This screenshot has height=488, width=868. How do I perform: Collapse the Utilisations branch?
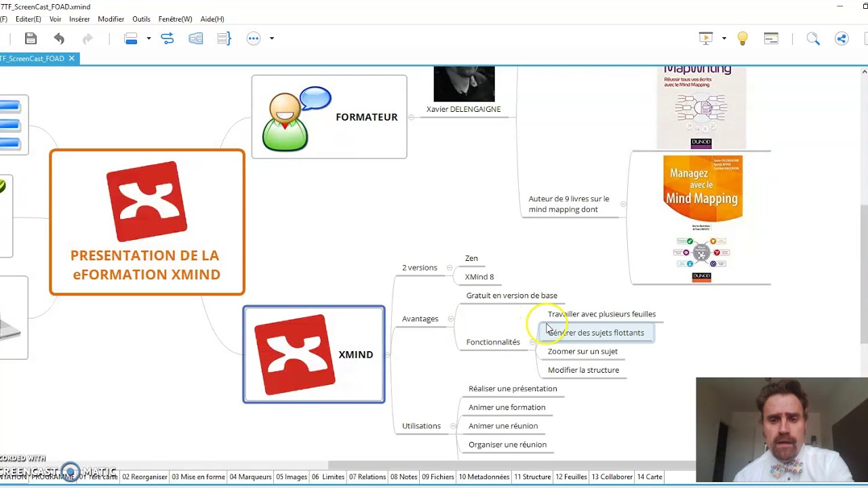[x=452, y=426]
